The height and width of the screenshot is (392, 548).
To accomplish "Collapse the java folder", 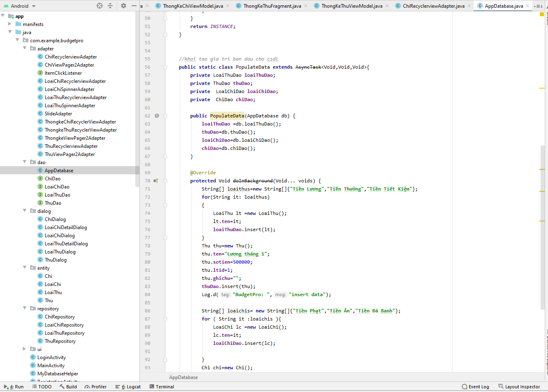I will pyautogui.click(x=10, y=32).
